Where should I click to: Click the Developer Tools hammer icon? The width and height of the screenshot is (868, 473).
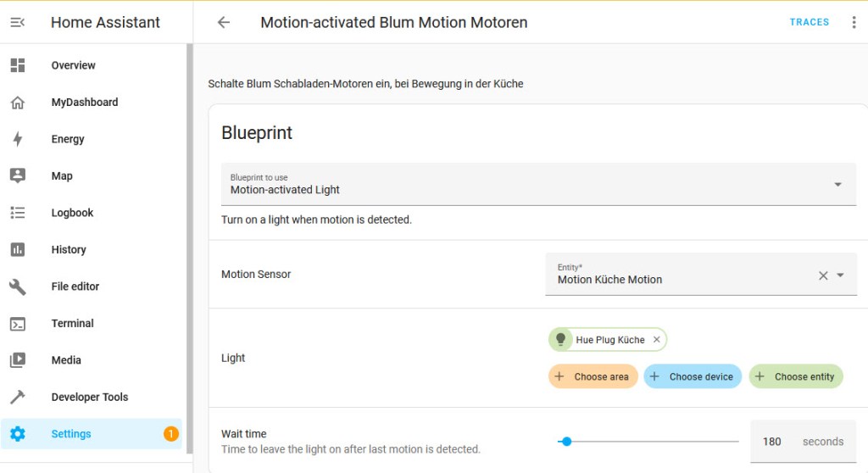point(18,397)
